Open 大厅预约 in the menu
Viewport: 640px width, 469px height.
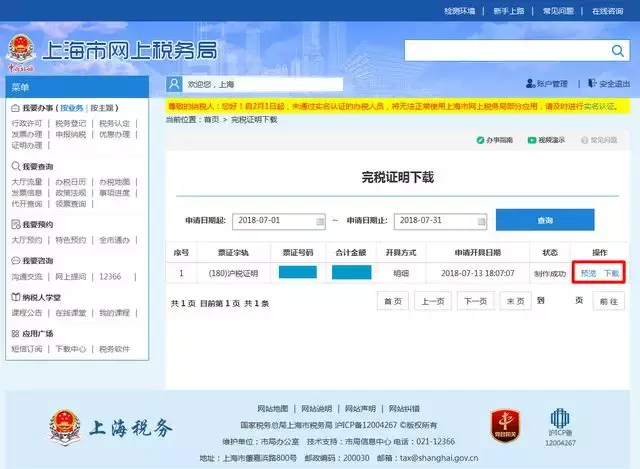pyautogui.click(x=27, y=240)
